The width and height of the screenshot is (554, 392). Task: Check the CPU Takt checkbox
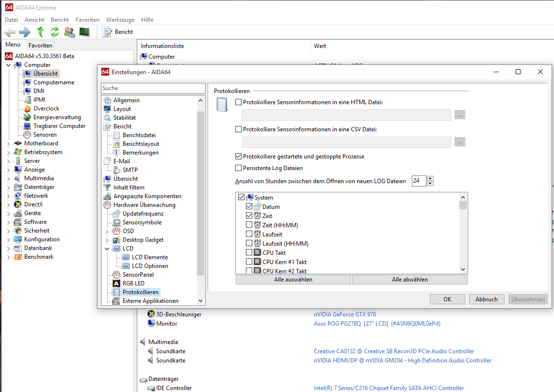(249, 252)
